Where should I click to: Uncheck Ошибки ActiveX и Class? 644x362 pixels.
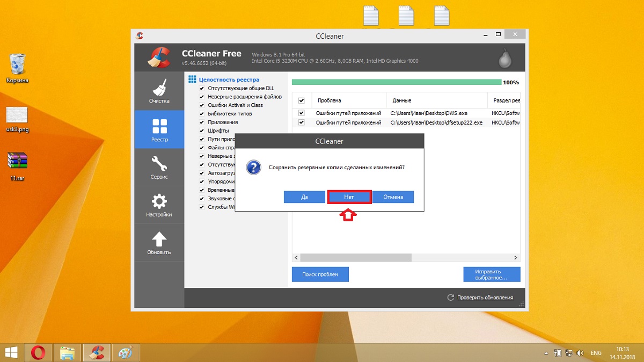click(x=202, y=105)
